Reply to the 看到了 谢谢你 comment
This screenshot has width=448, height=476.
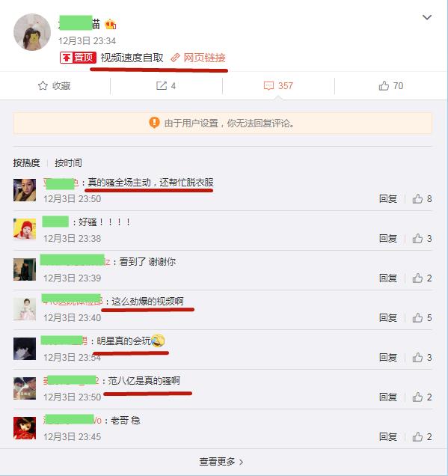388,278
